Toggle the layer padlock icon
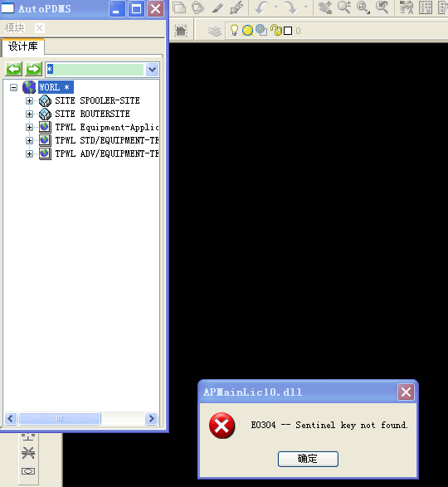The width and height of the screenshot is (448, 487). (275, 30)
